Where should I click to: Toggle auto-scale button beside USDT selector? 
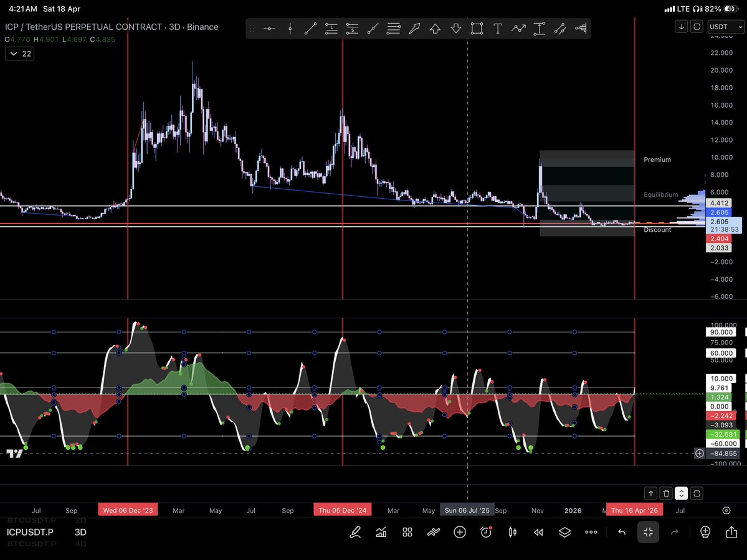point(697,27)
